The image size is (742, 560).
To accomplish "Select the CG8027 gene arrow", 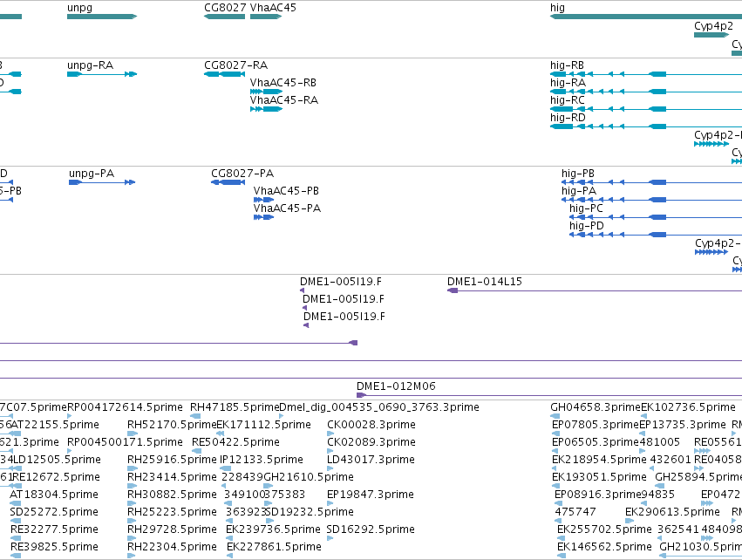I will point(224,17).
